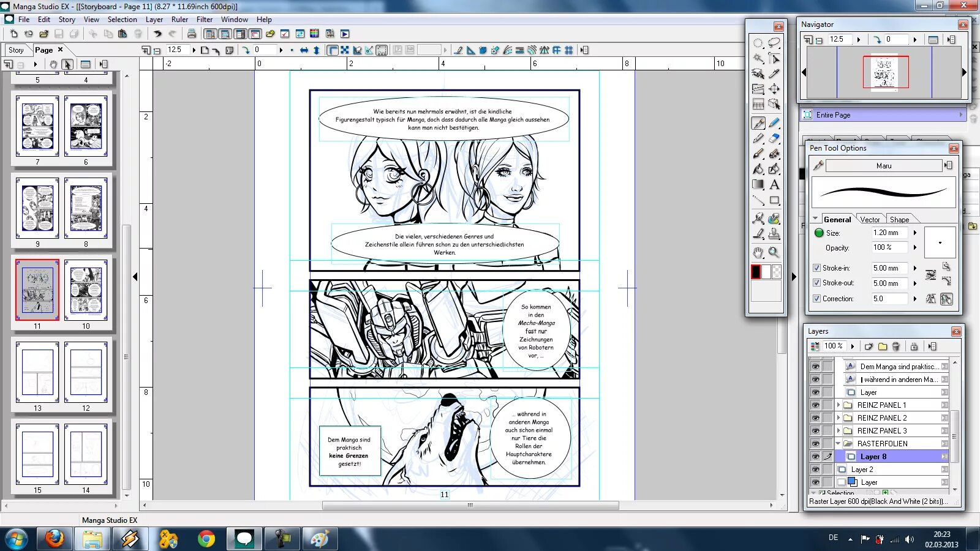Hide the REINZ PANEL 1 layer folder
The image size is (980, 551).
point(815,405)
